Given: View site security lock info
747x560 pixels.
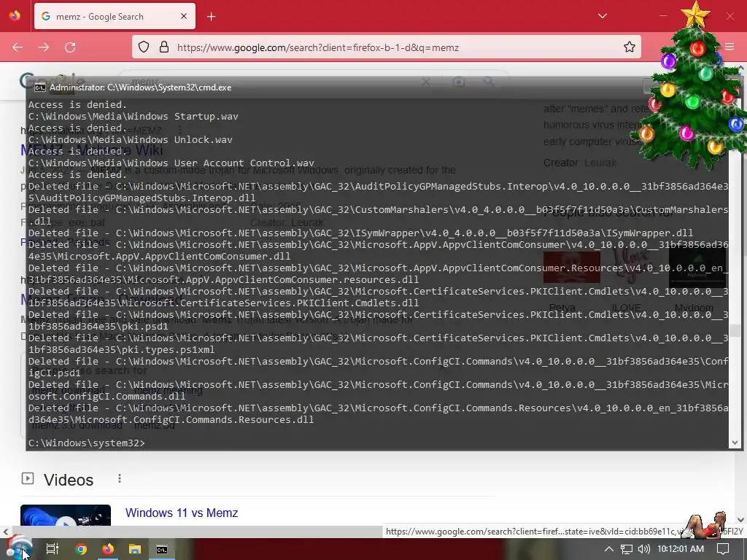Looking at the screenshot, I should [164, 47].
